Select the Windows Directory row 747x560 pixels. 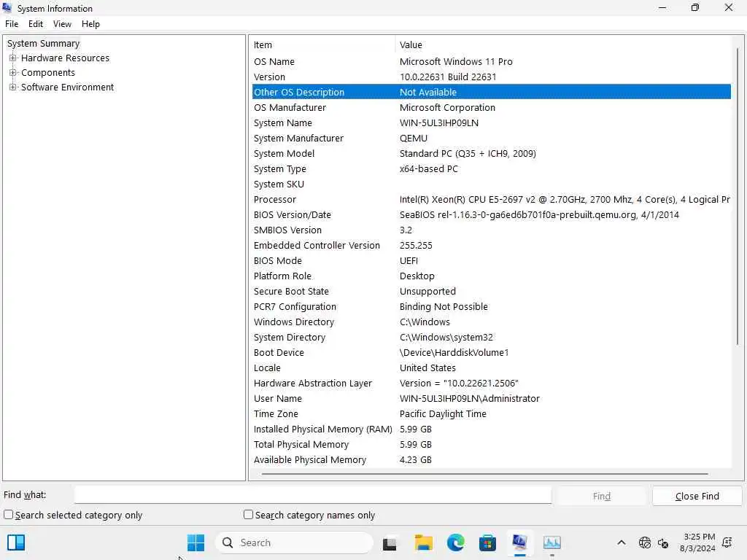[491, 322]
